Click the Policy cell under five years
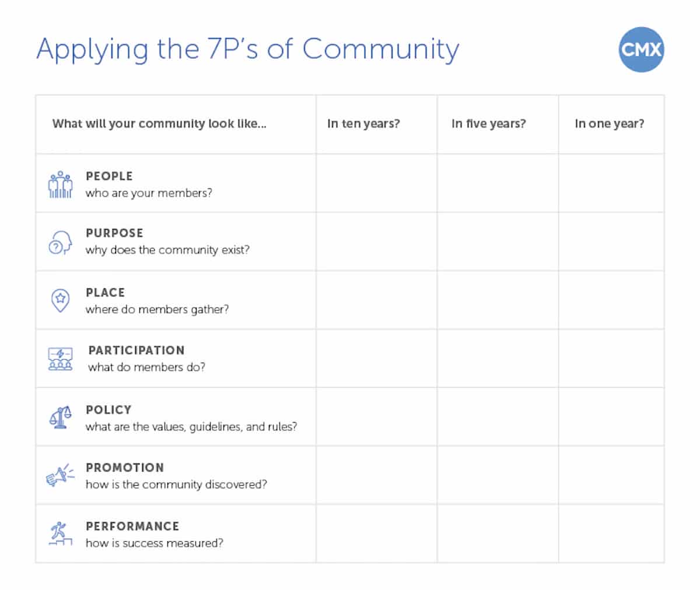This screenshot has width=700, height=590. pos(498,417)
